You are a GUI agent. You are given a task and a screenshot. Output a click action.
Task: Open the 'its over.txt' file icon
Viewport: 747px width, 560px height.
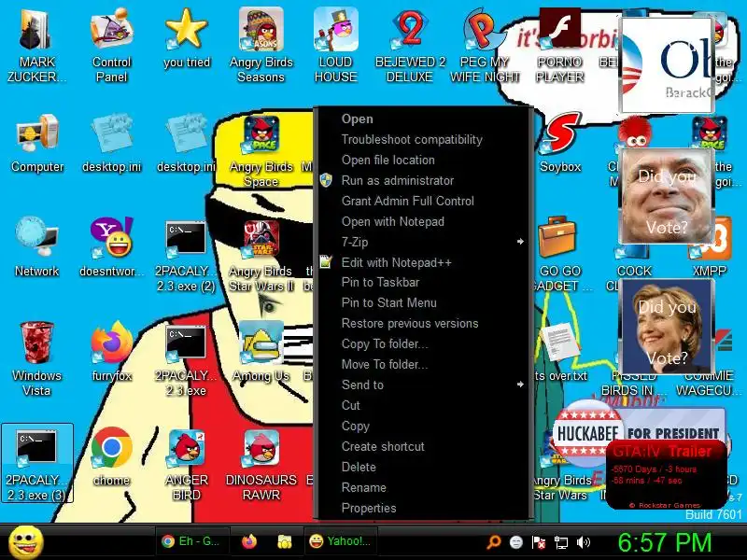pyautogui.click(x=560, y=353)
